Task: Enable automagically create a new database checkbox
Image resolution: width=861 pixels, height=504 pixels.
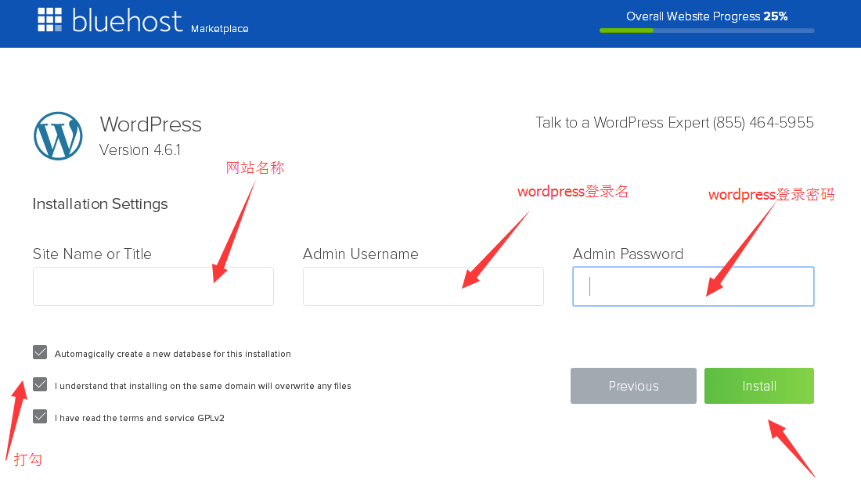Action: click(40, 352)
